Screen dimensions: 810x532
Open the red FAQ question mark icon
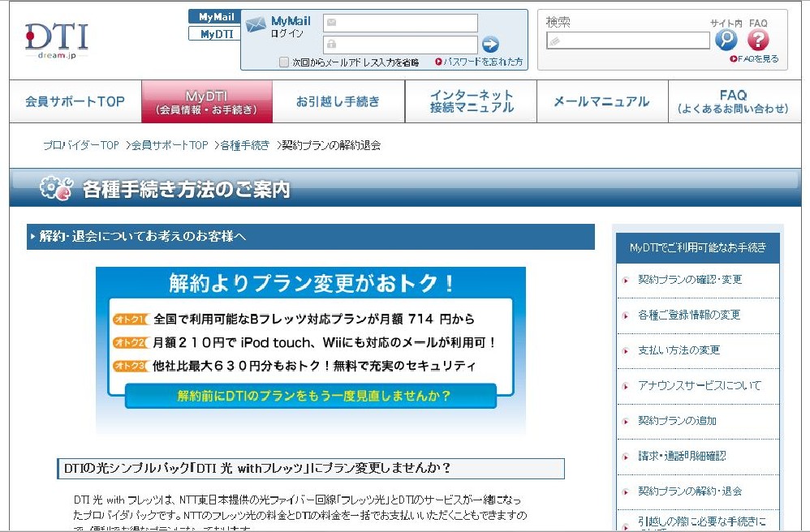(757, 40)
